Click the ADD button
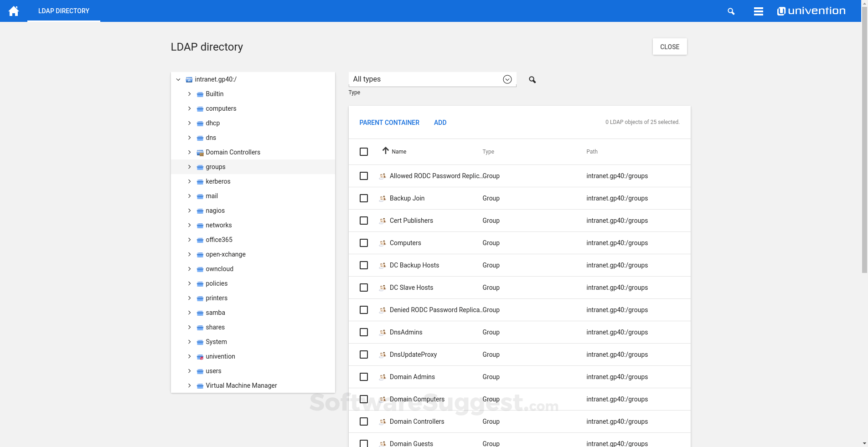 click(440, 123)
